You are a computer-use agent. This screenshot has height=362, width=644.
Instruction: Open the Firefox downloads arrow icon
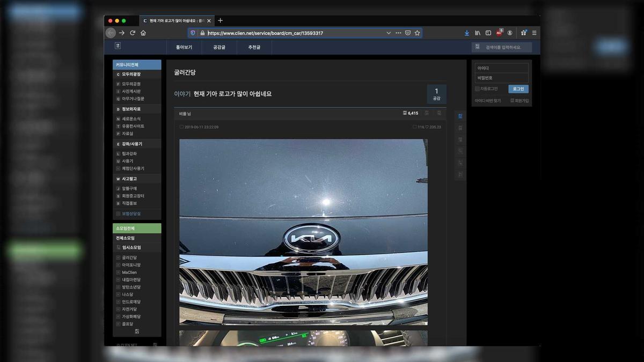[x=467, y=33]
